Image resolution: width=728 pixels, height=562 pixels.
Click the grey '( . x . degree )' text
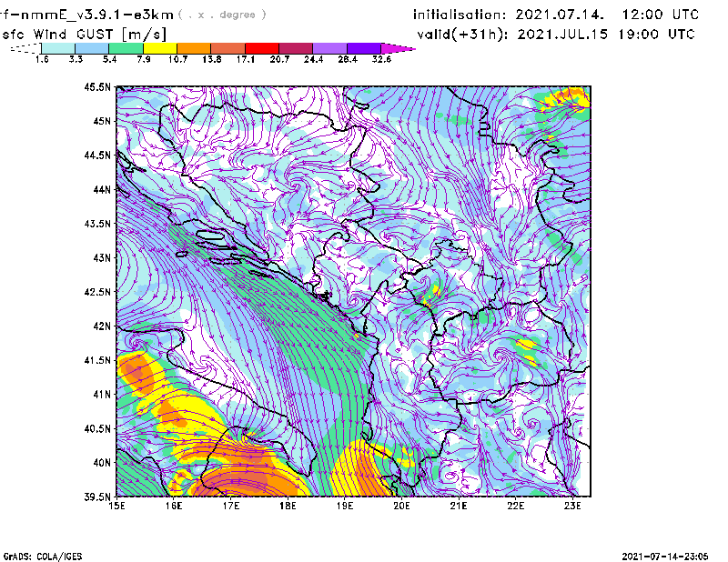pos(222,15)
